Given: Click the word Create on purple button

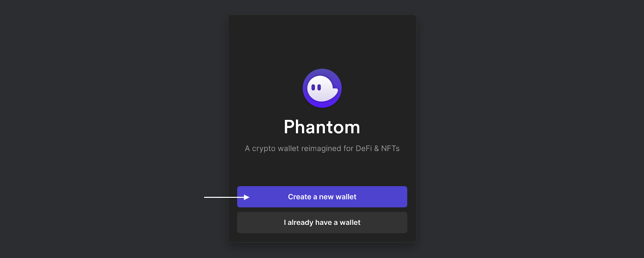Looking at the screenshot, I should [x=299, y=197].
